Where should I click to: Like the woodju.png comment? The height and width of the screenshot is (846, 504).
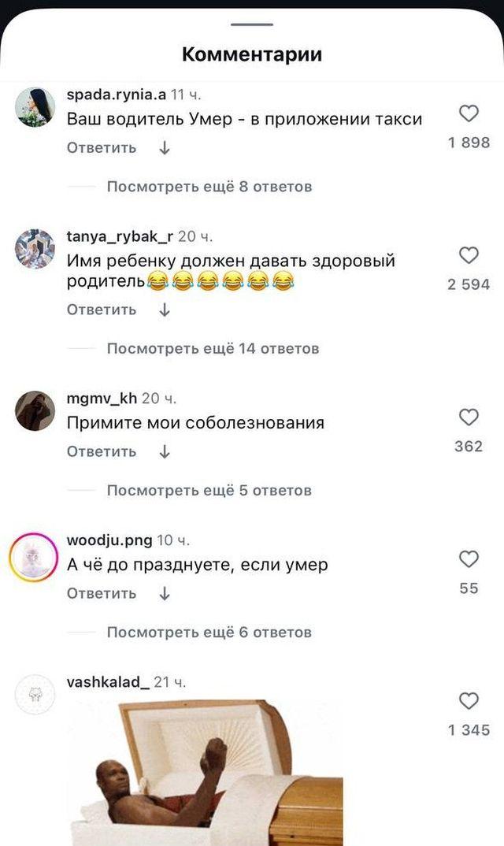469,559
